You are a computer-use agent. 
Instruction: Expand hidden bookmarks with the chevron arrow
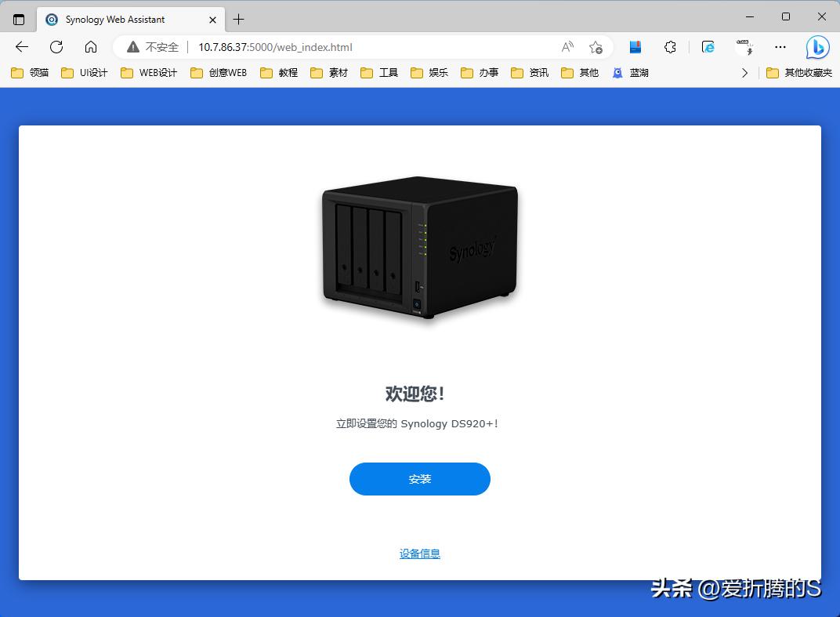743,72
